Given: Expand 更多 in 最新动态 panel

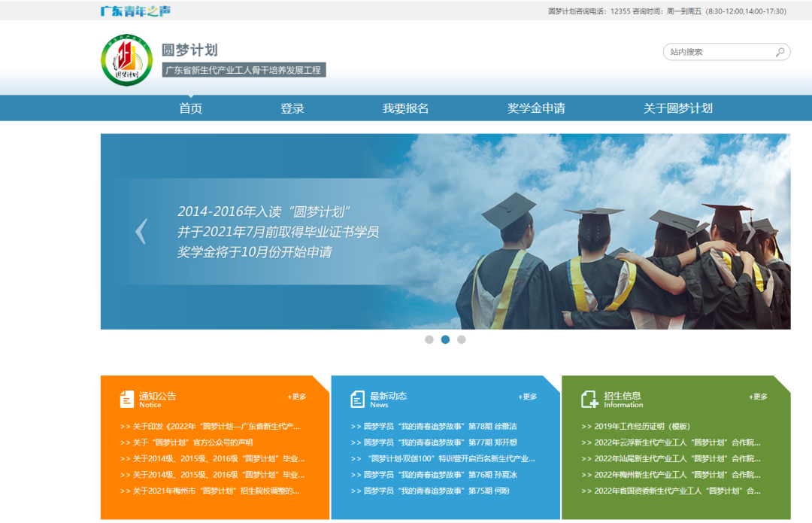Looking at the screenshot, I should pos(528,397).
